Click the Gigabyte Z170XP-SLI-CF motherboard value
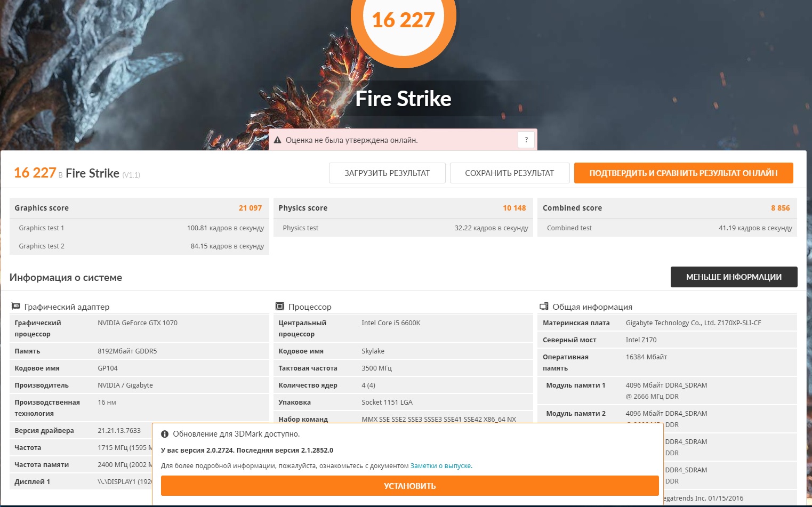This screenshot has height=507, width=812. click(694, 323)
